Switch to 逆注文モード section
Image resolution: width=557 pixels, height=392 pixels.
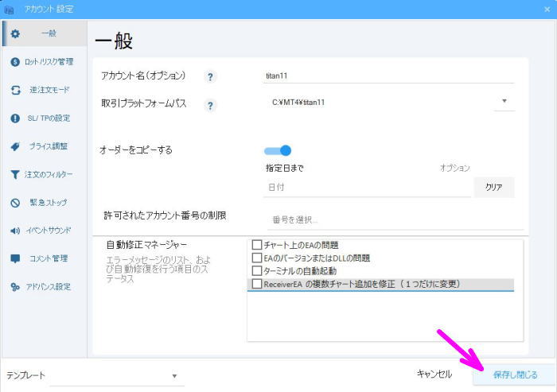(x=44, y=90)
